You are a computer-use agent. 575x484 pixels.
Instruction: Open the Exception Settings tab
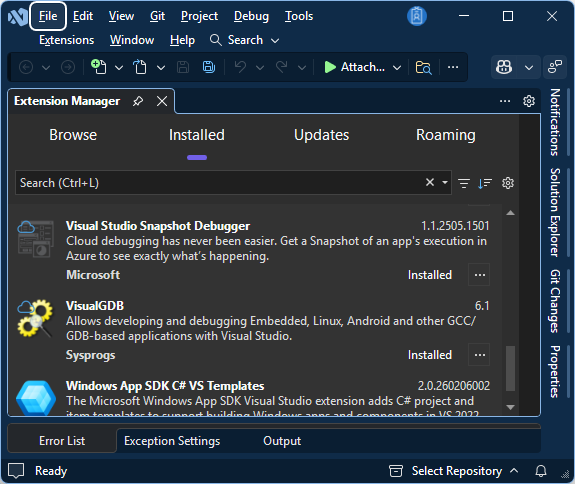(x=172, y=441)
